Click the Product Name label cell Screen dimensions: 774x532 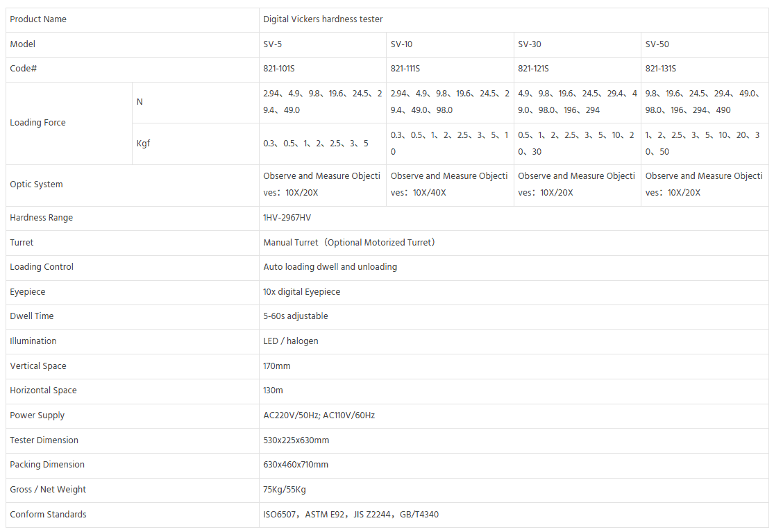click(x=38, y=19)
